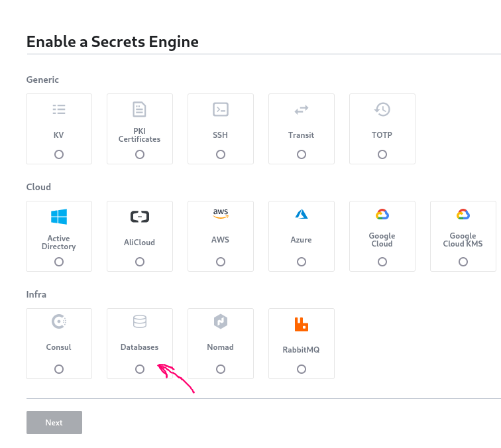This screenshot has height=448, width=501.
Task: Click the Nomad label text
Action: coord(221,347)
